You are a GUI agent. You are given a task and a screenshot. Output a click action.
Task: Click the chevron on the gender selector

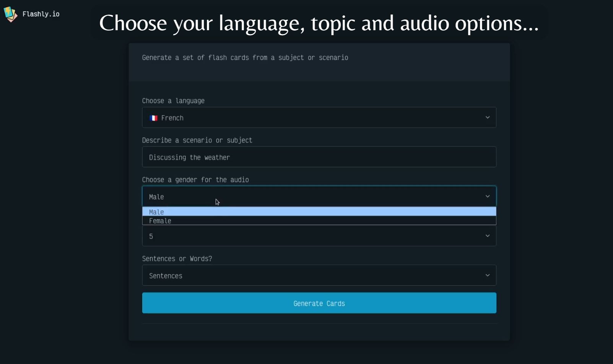tap(488, 196)
